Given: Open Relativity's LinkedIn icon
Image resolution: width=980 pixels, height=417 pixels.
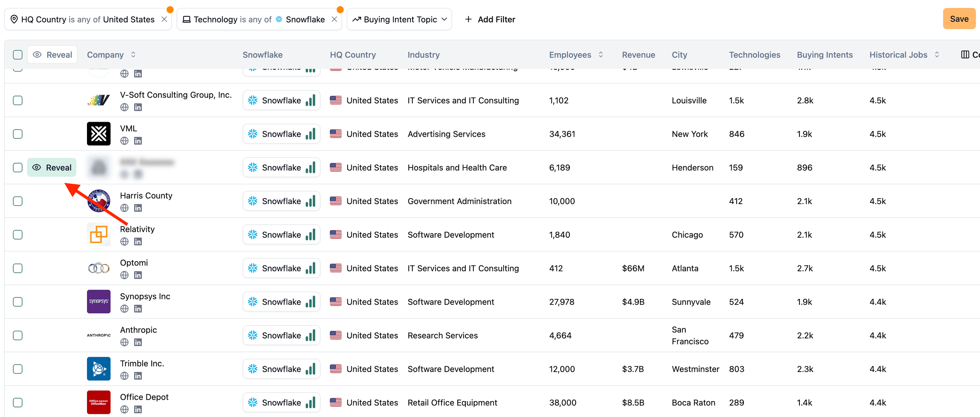Looking at the screenshot, I should [138, 241].
